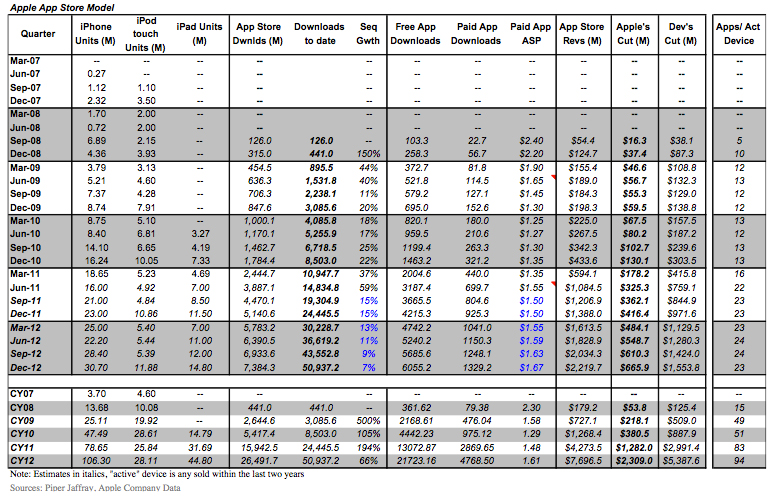Viewport: 775px width, 501px height.
Task: Click the red comment marker beside Jun-09 ASP $1.65
Action: (553, 177)
